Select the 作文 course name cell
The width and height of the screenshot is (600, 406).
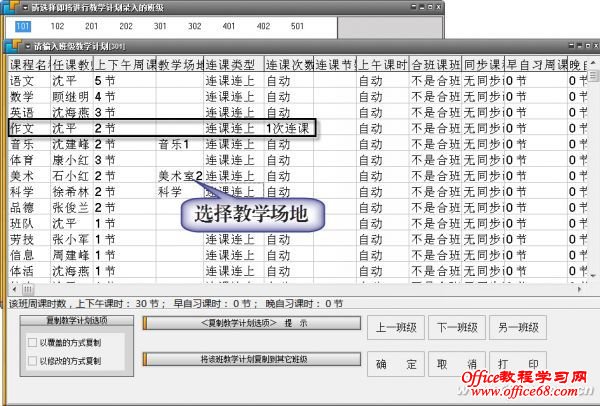pos(29,128)
